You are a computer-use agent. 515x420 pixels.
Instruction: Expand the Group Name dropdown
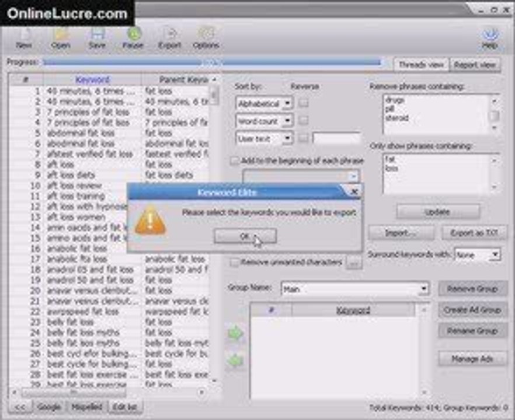pyautogui.click(x=424, y=289)
